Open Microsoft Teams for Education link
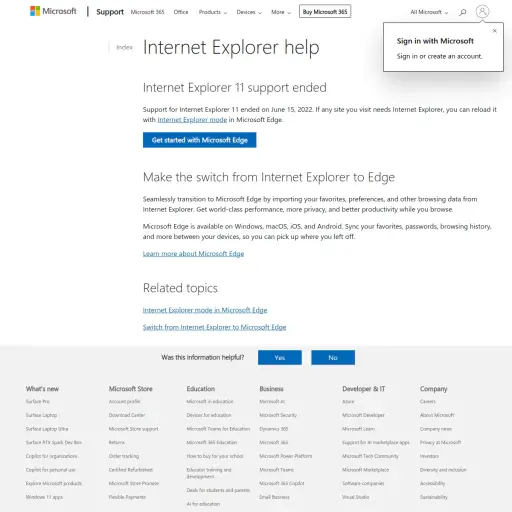The height and width of the screenshot is (512, 512). (x=218, y=429)
